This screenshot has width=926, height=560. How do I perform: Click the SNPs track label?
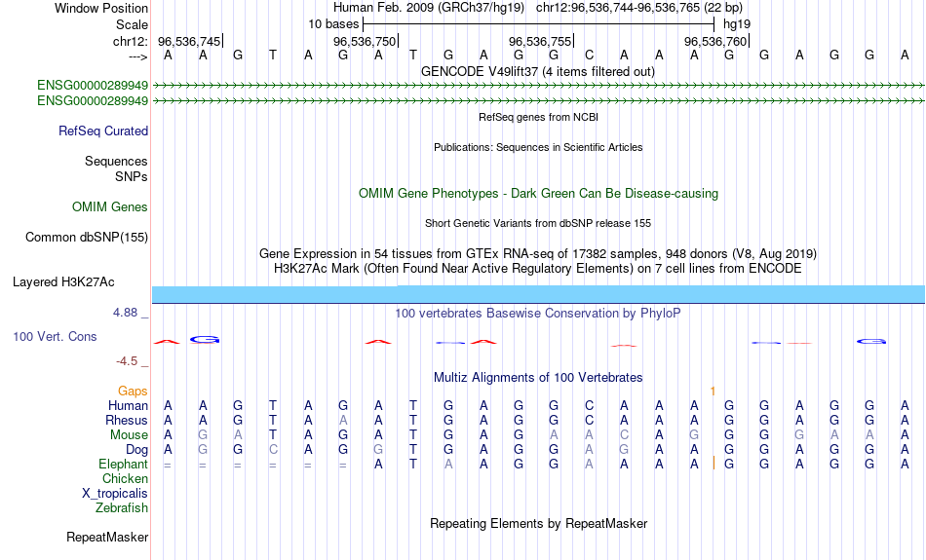[x=132, y=176]
